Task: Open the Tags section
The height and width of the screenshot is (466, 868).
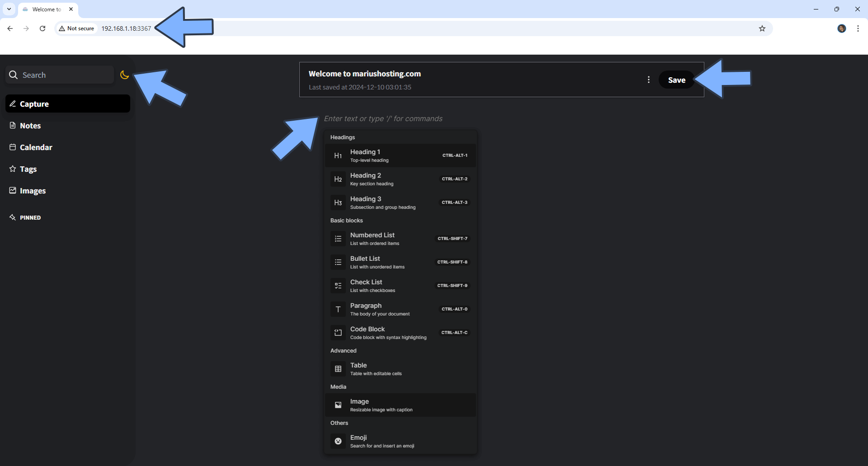Action: click(68, 169)
